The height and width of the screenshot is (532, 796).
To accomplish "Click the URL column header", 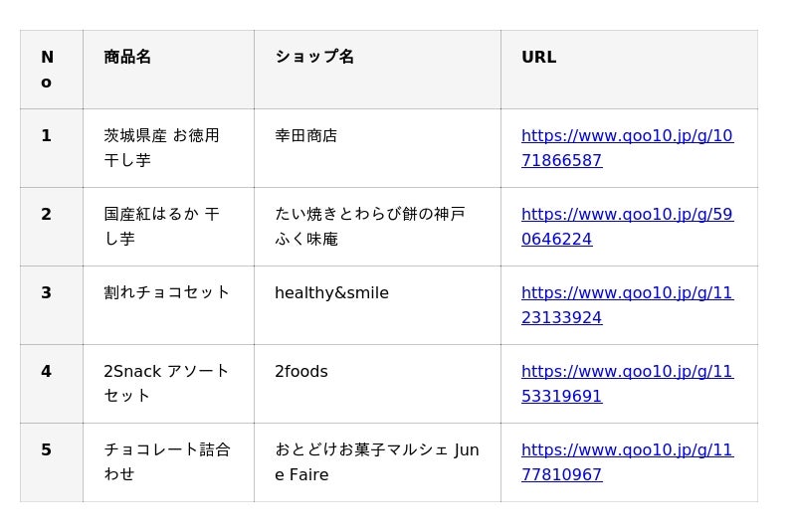I will (x=538, y=58).
